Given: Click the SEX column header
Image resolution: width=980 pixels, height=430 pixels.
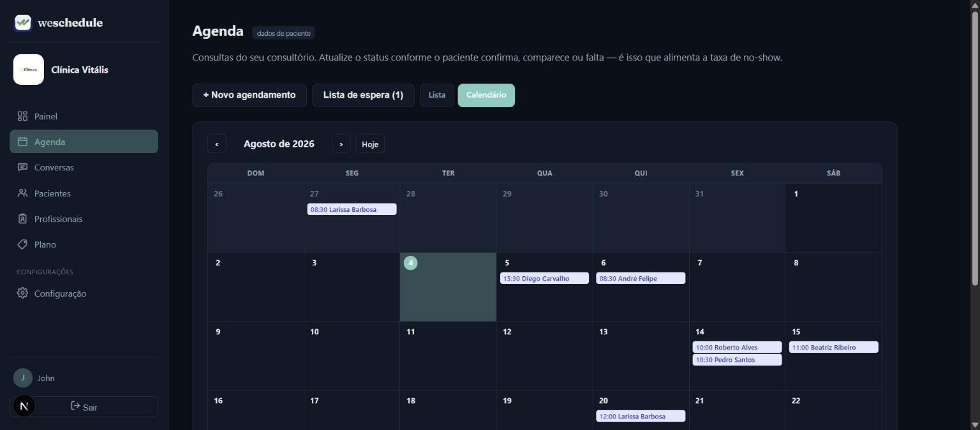Looking at the screenshot, I should point(737,173).
